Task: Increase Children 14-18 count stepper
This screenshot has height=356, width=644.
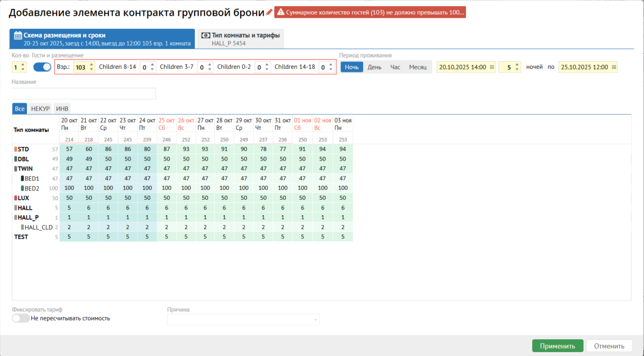Action: coord(331,64)
